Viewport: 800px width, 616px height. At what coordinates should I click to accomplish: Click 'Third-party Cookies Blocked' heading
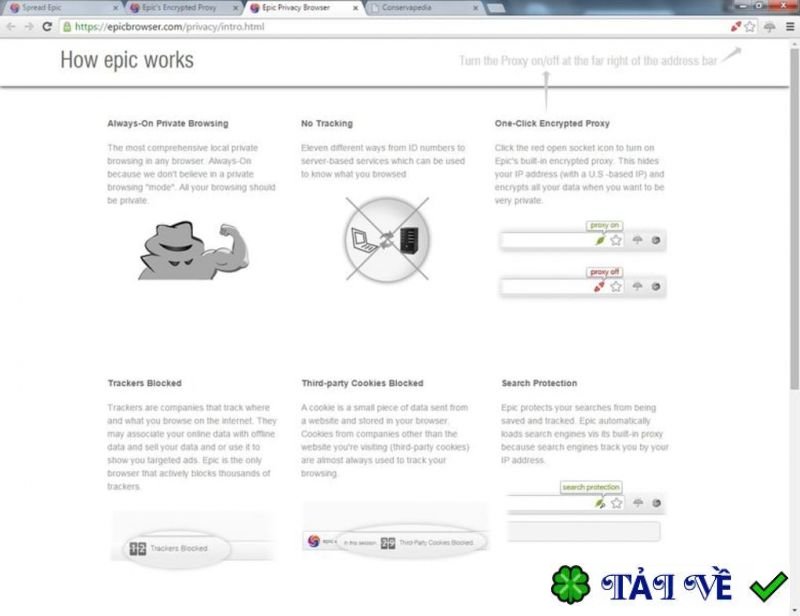[x=362, y=383]
